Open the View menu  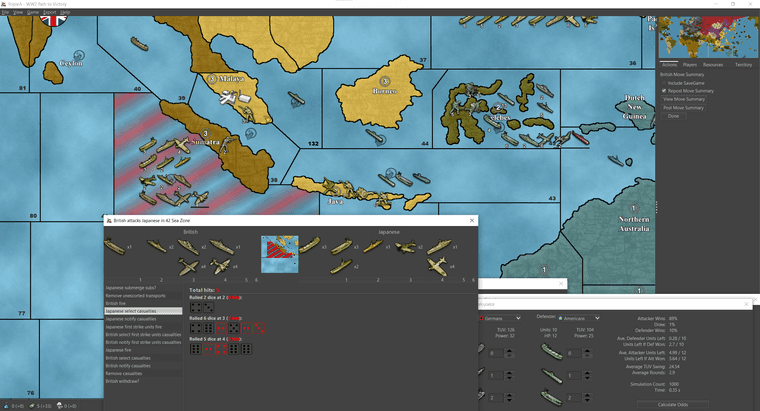coord(18,12)
